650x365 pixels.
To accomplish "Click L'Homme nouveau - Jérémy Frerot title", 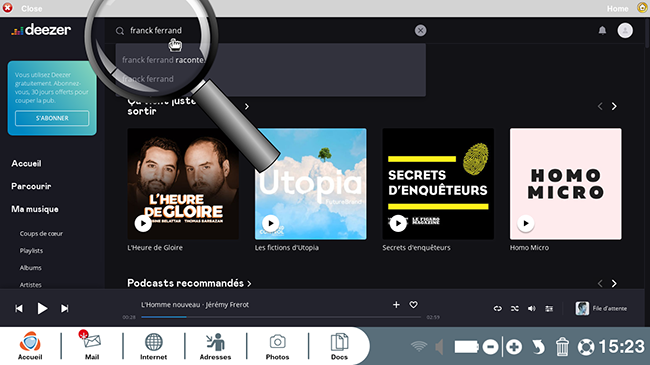I will pyautogui.click(x=195, y=305).
